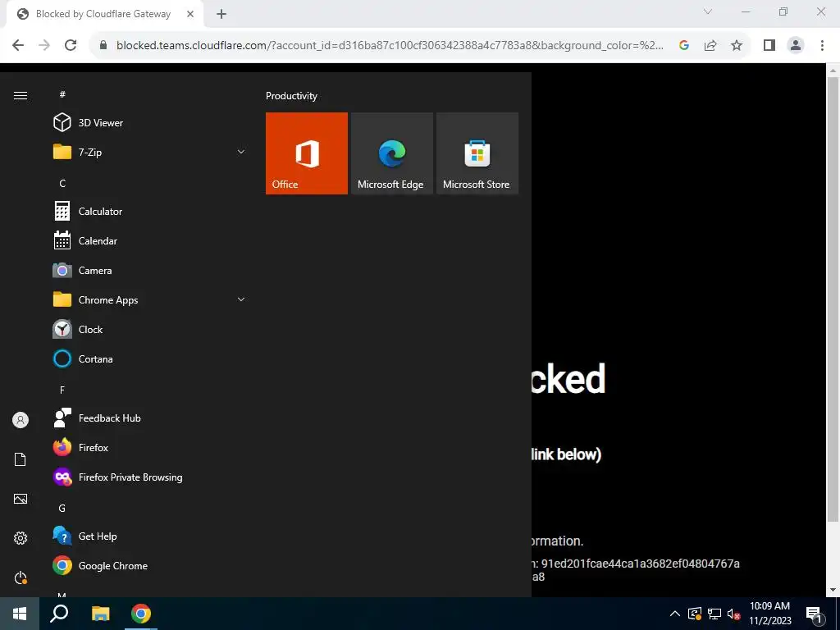Expand the 7-Zip folder chevron
The width and height of the screenshot is (840, 630).
241,152
